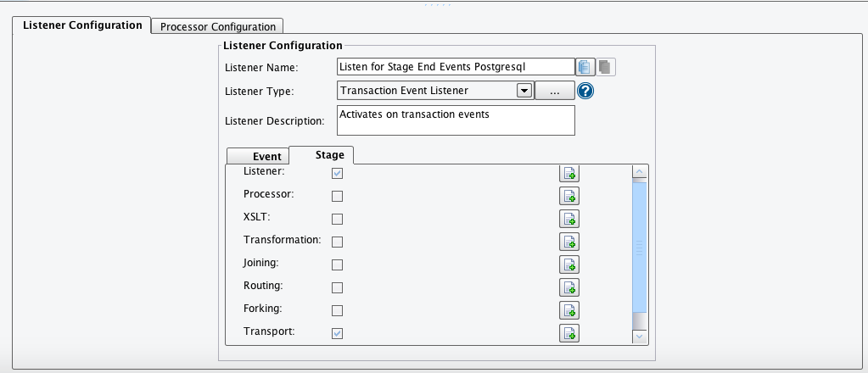Click the add-document icon in Transformation row
This screenshot has width=868, height=373.
tap(569, 242)
